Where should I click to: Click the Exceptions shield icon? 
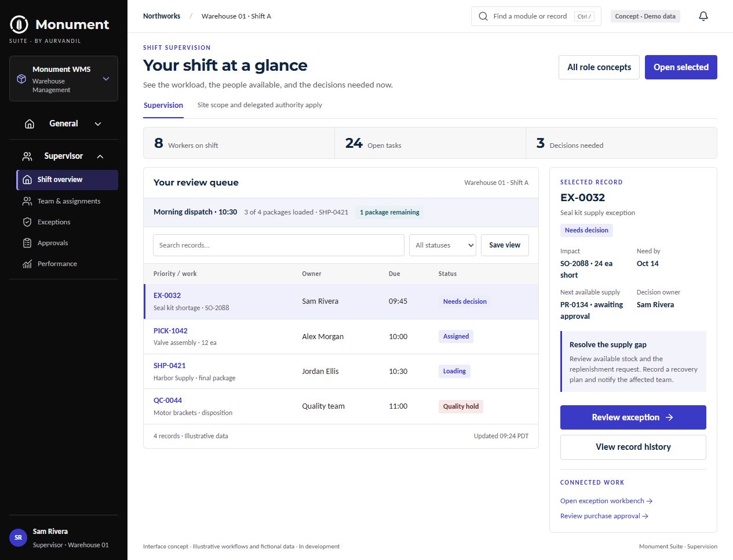tap(27, 222)
